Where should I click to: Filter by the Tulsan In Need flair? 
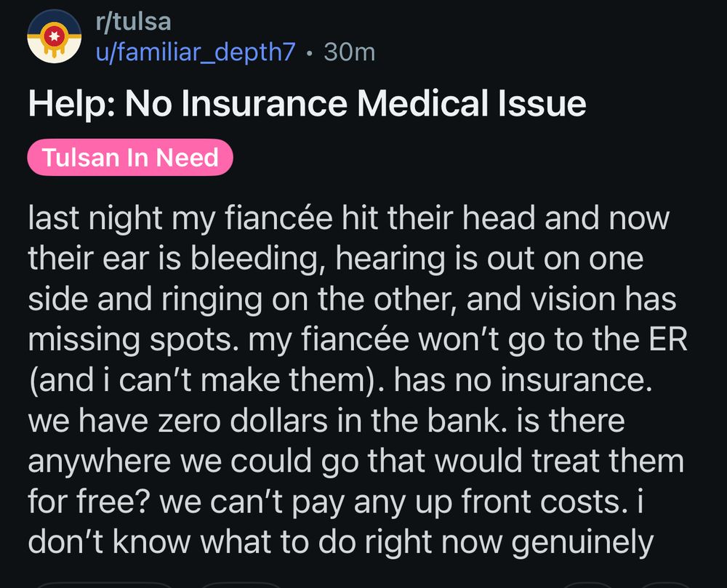[130, 157]
